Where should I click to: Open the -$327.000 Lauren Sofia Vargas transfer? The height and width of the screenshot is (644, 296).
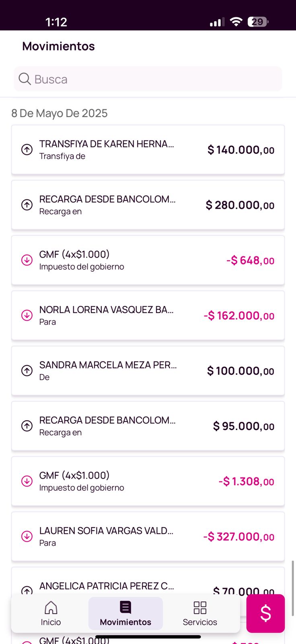[148, 536]
